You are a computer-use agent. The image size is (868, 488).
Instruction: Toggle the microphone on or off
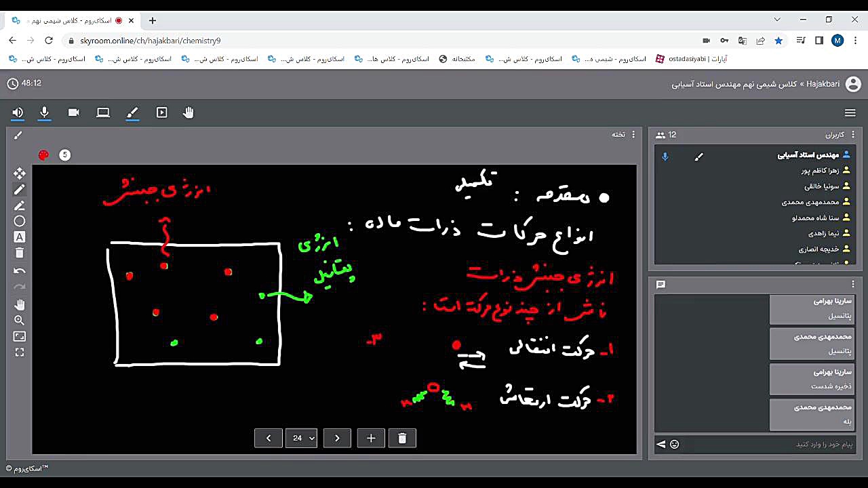[44, 113]
